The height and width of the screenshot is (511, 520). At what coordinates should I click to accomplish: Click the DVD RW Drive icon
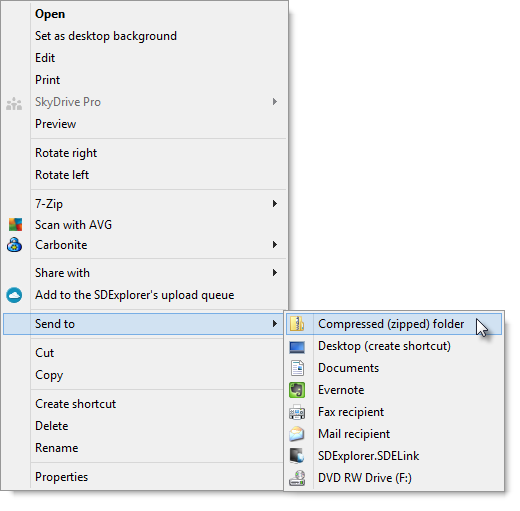pyautogui.click(x=297, y=478)
